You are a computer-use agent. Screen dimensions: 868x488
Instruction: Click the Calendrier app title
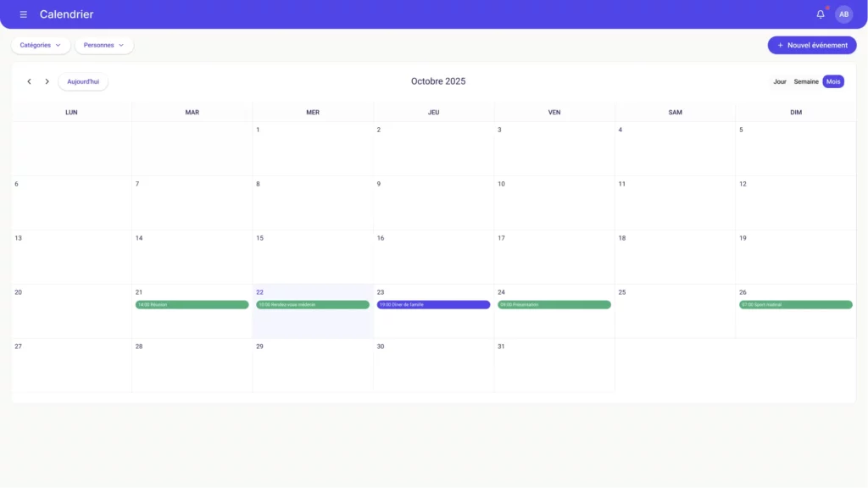point(66,14)
